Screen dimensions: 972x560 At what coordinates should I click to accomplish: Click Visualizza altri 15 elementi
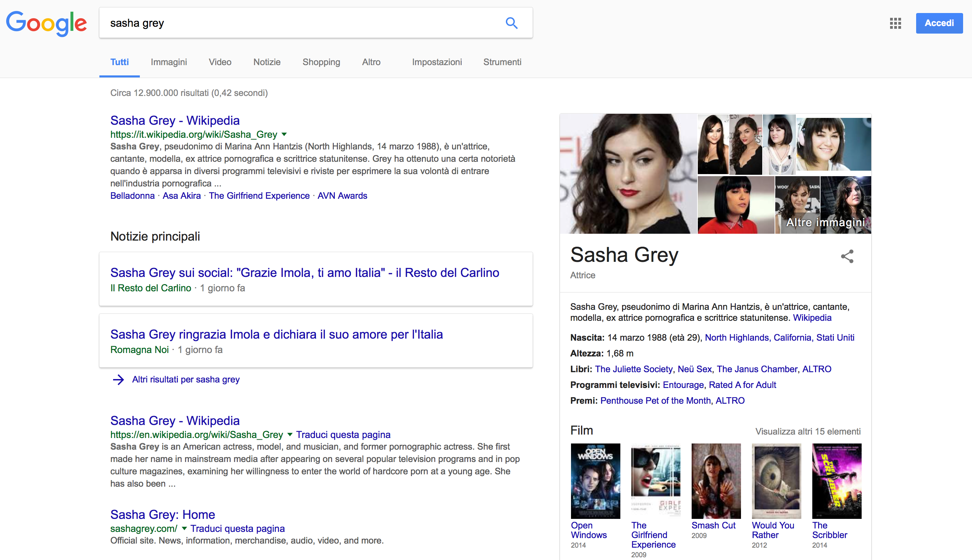tap(808, 431)
